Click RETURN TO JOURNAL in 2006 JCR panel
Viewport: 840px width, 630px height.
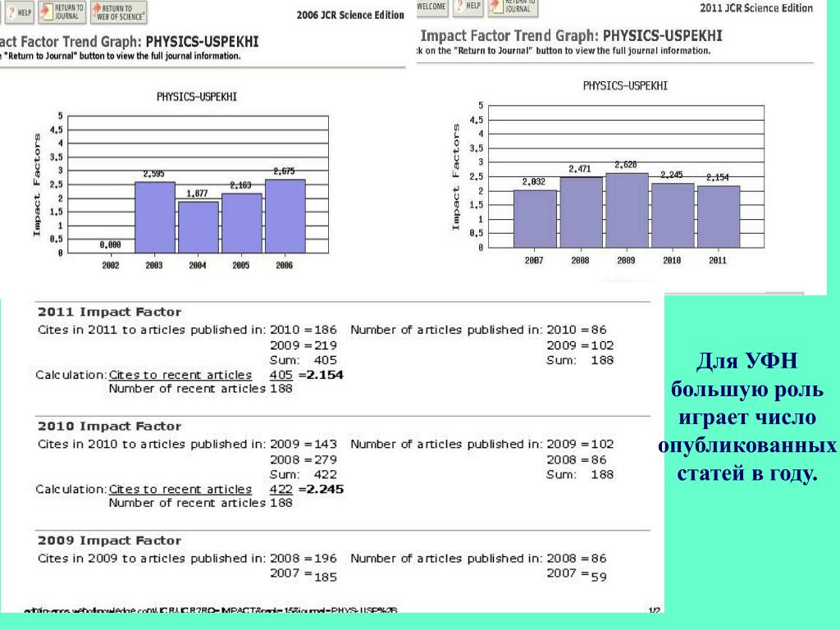click(62, 11)
